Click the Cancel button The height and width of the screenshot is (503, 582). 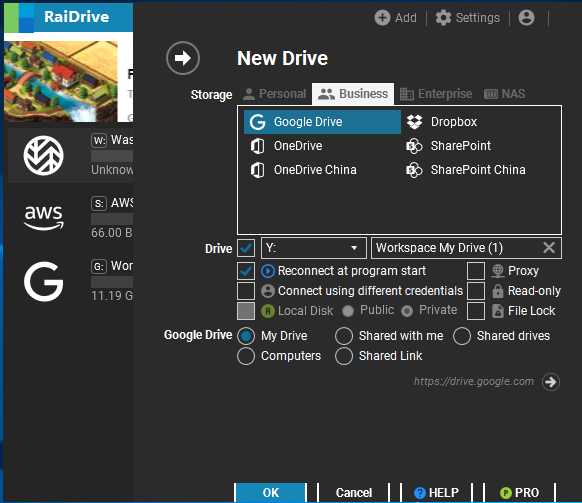point(354,492)
